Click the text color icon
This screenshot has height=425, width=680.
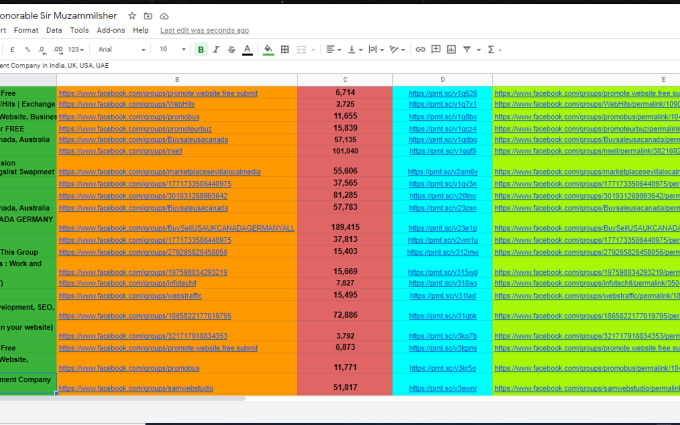tap(247, 49)
